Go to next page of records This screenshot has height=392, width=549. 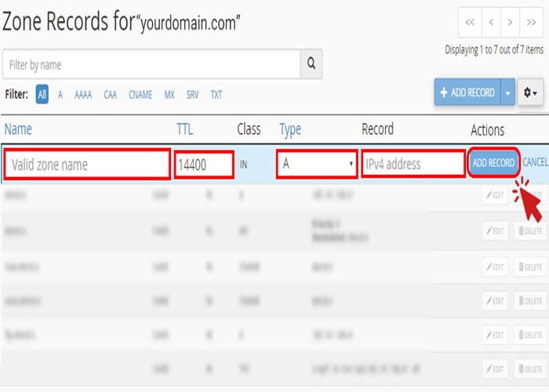[511, 23]
